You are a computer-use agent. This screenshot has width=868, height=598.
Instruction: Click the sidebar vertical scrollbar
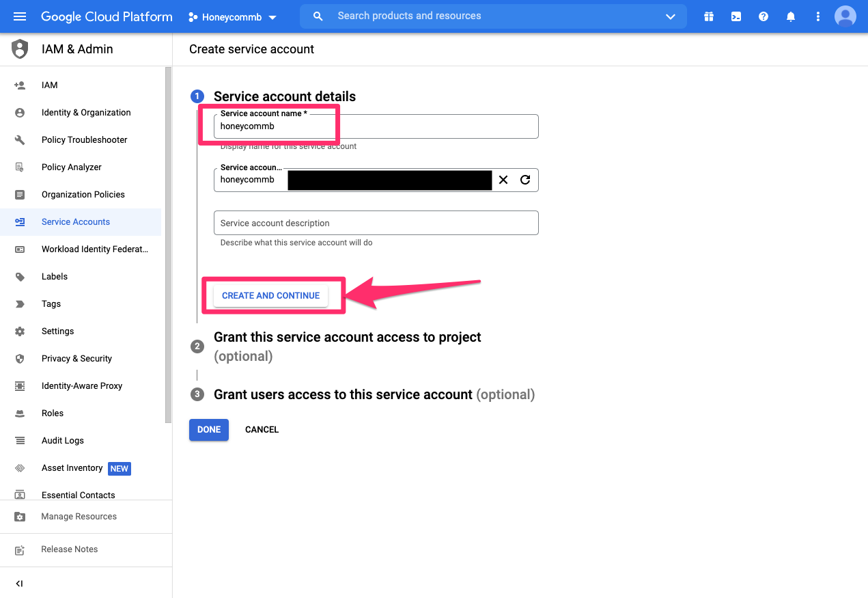point(169,245)
